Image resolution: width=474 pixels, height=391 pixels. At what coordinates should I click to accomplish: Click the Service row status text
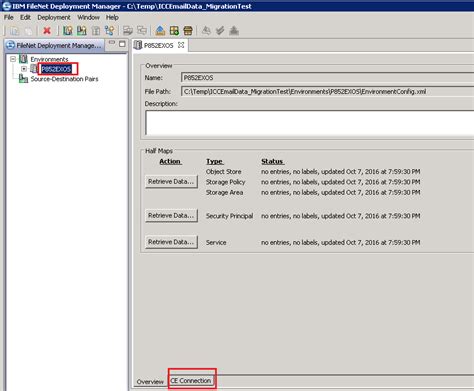tap(340, 243)
